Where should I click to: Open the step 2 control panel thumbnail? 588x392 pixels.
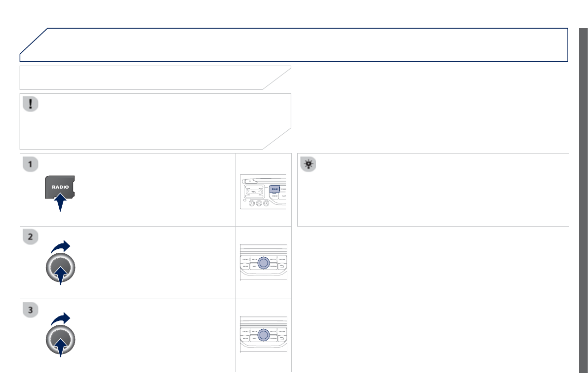263,263
